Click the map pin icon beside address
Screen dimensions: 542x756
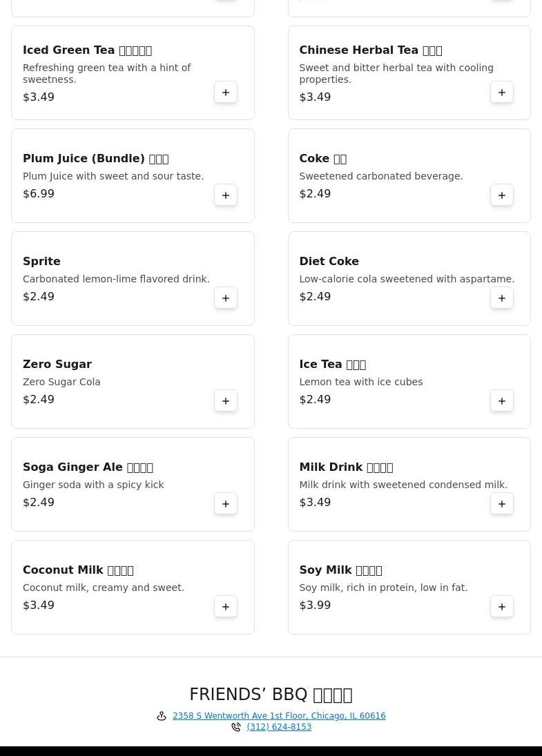coord(162,716)
